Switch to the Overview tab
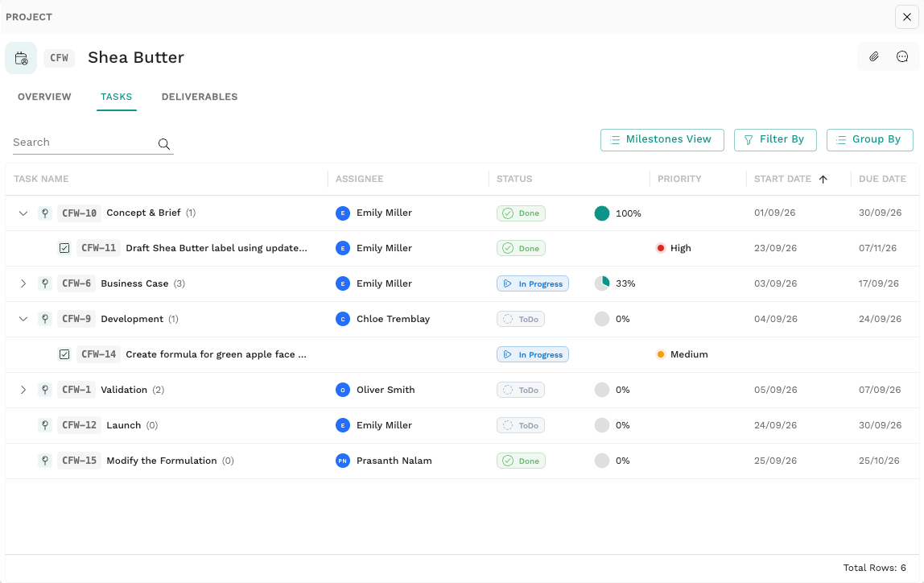 tap(44, 97)
